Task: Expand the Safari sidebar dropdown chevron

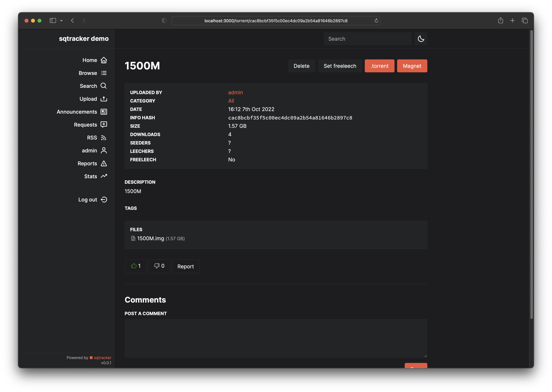Action: 61,21
